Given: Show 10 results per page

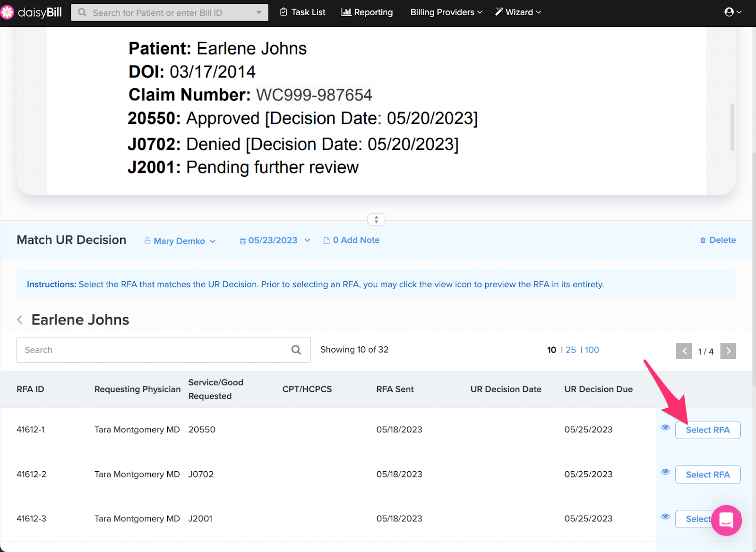Looking at the screenshot, I should click(x=551, y=350).
